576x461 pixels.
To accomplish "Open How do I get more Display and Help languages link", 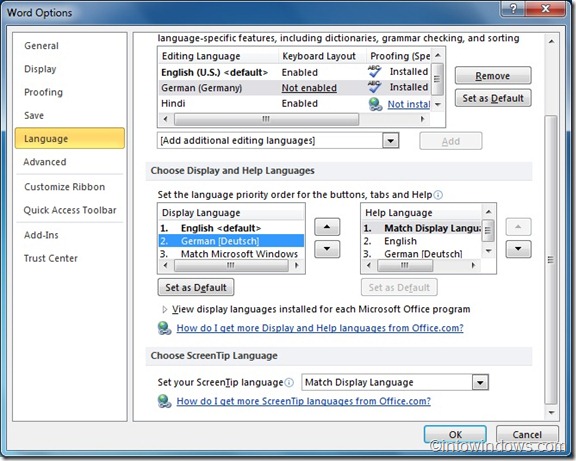I will [320, 328].
